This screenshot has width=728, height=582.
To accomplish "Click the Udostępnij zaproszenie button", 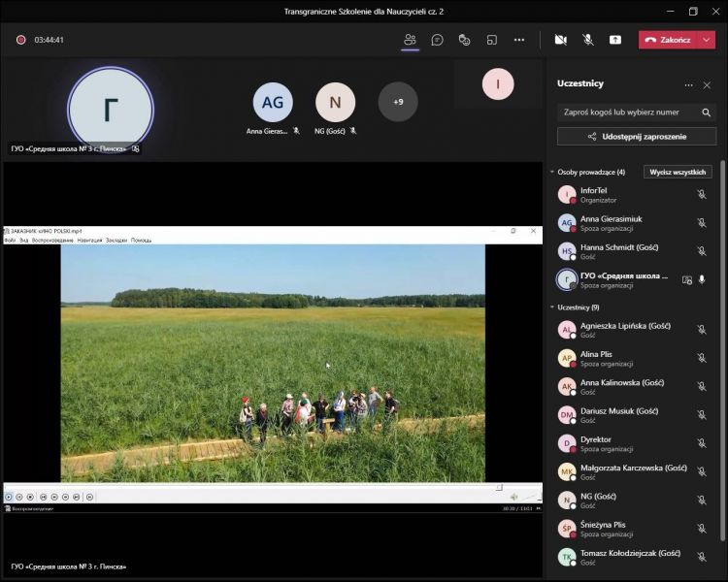I will click(637, 137).
